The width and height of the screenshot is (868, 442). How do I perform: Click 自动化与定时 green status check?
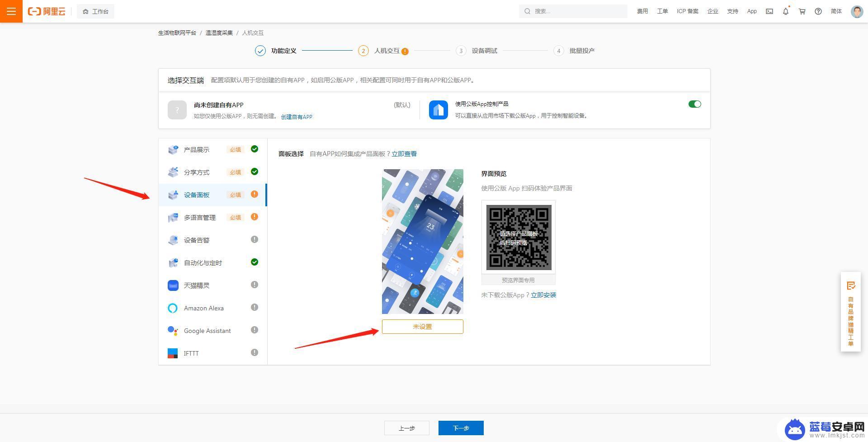click(255, 262)
